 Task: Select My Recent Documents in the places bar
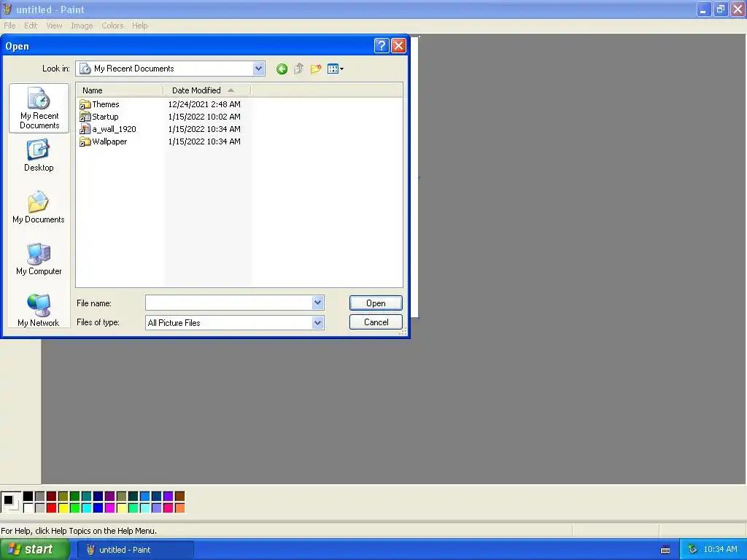pos(39,108)
